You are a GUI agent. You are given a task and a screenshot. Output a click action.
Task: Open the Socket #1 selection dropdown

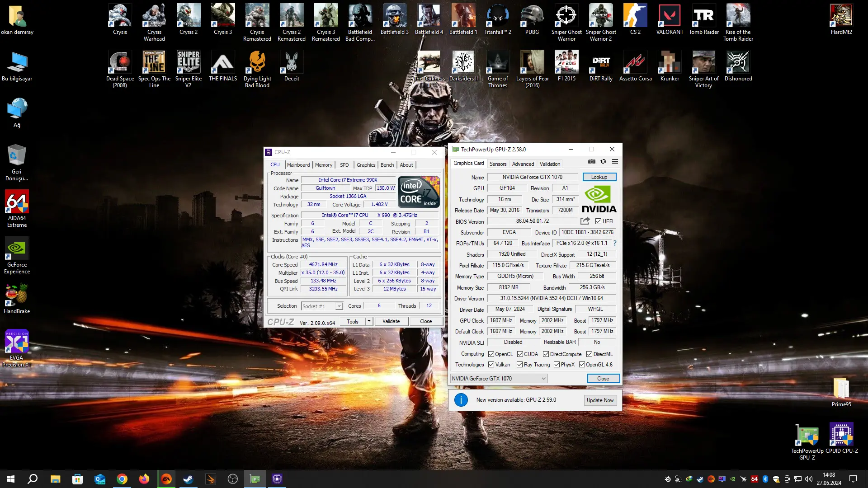(322, 306)
